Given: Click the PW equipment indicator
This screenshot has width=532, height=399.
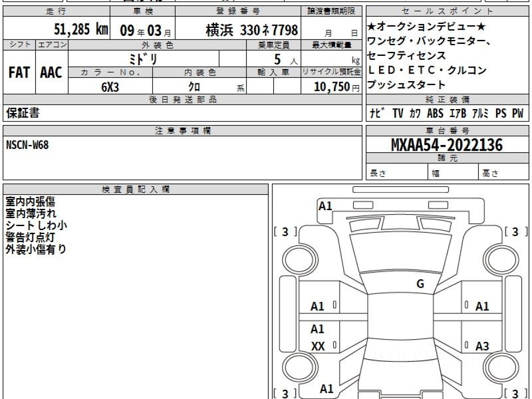Looking at the screenshot, I should [x=517, y=113].
